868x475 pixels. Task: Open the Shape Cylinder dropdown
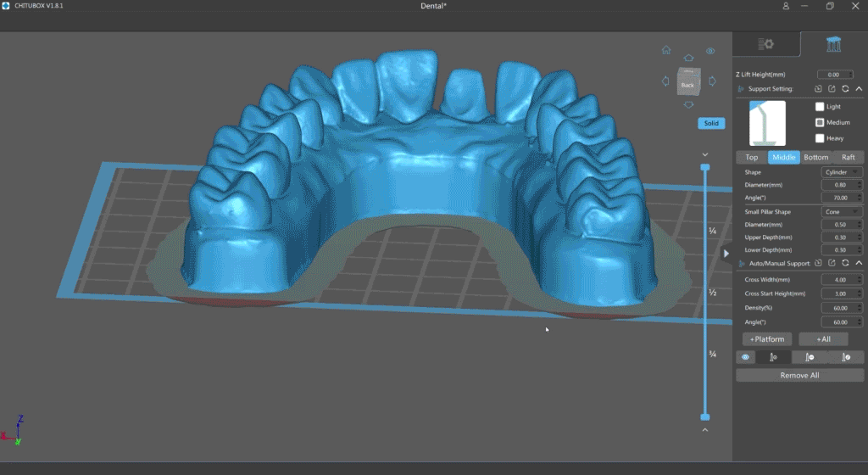point(842,172)
